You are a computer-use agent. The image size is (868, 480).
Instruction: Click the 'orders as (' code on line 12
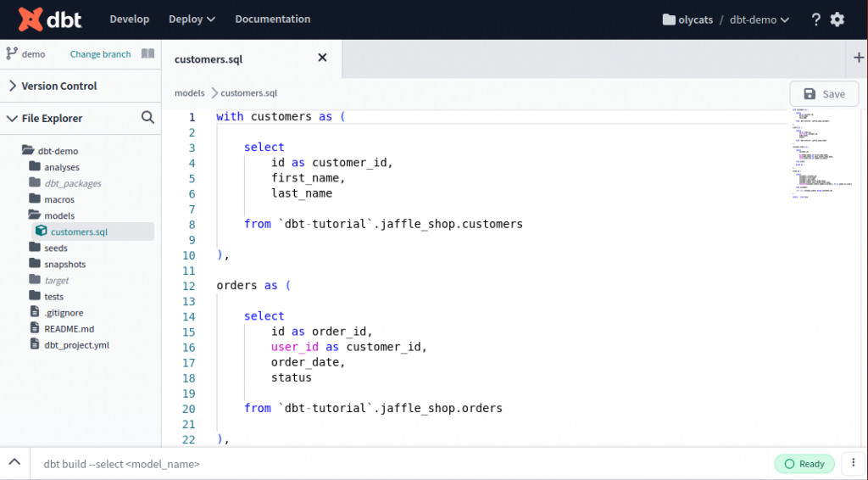(253, 285)
